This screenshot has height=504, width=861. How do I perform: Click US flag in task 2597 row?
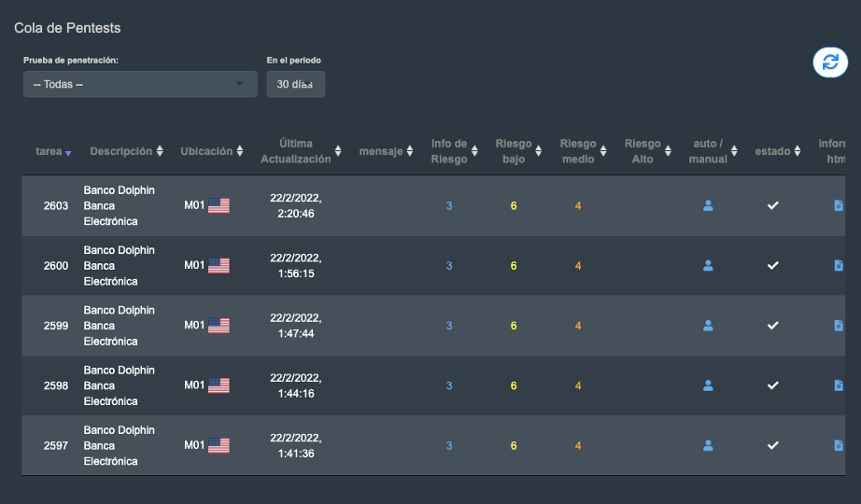coord(219,445)
